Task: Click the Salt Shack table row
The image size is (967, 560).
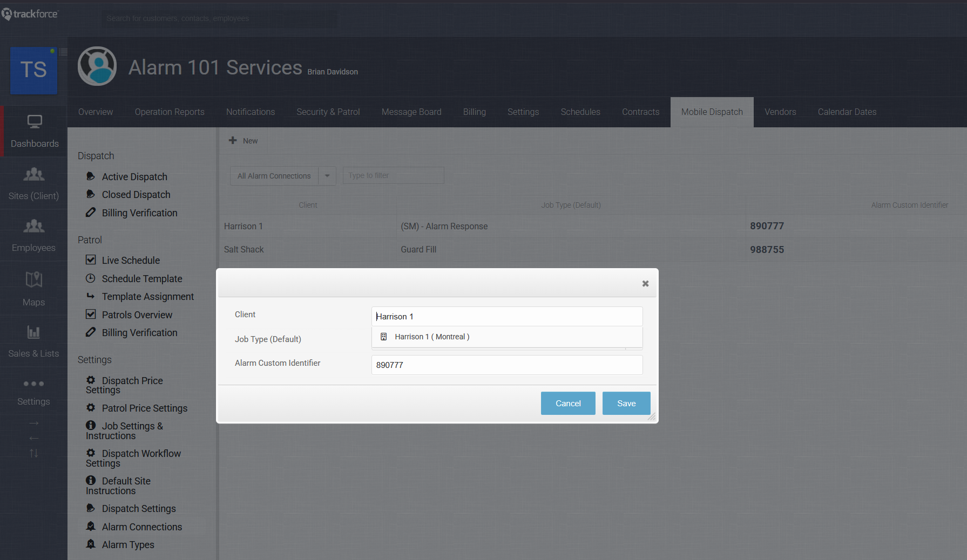Action: (593, 249)
